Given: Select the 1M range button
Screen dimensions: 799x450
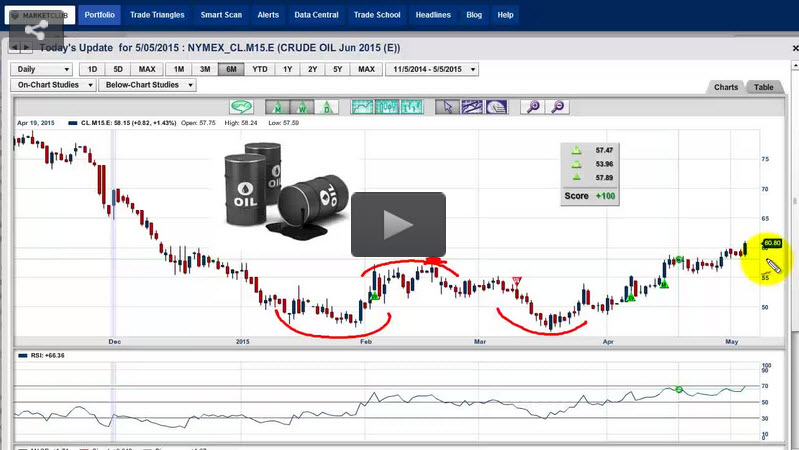Looking at the screenshot, I should point(179,69).
